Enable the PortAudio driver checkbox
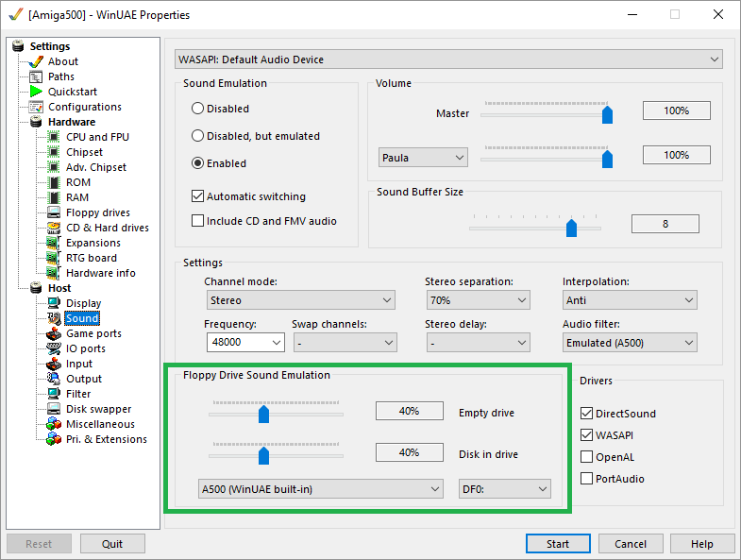This screenshot has height=560, width=741. click(x=586, y=479)
